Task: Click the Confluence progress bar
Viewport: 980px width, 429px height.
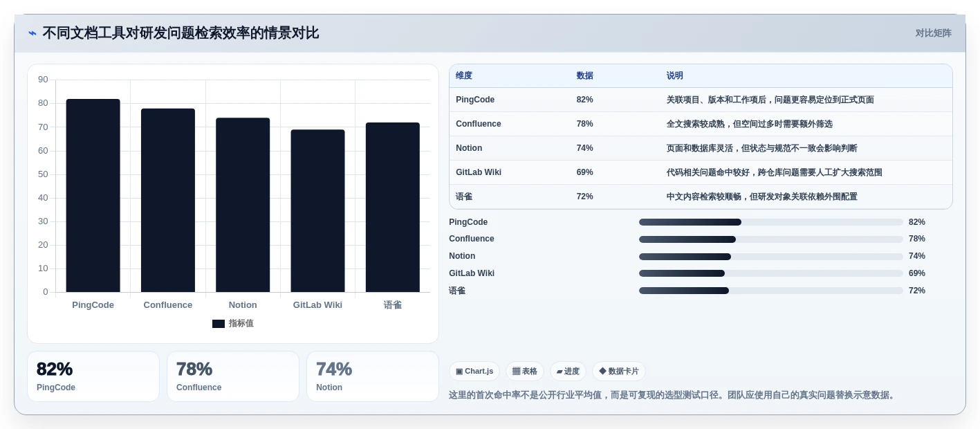Action: 771,239
